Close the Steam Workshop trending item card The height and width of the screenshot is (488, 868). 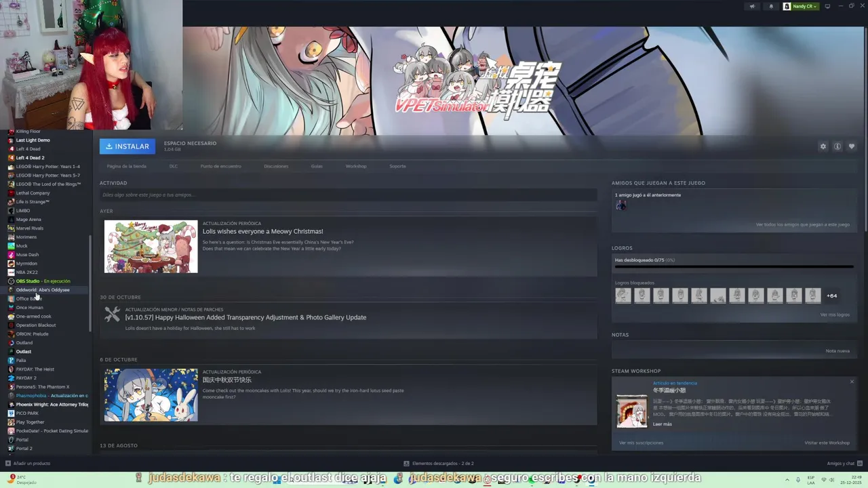pyautogui.click(x=852, y=382)
